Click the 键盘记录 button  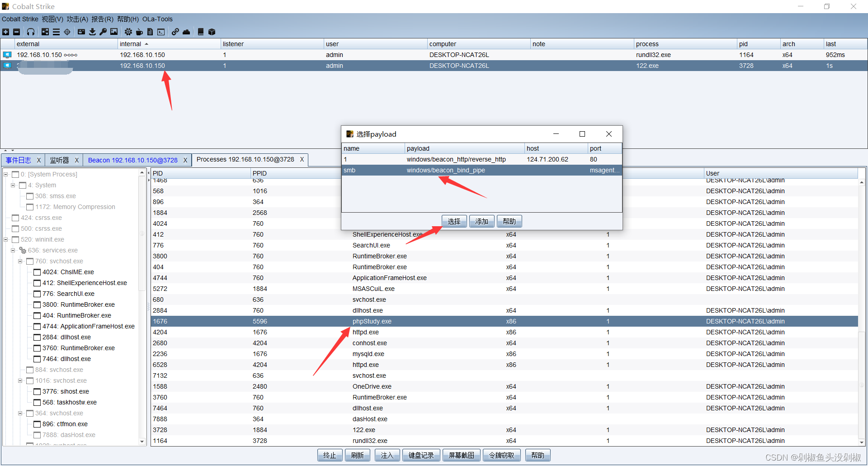coord(421,455)
